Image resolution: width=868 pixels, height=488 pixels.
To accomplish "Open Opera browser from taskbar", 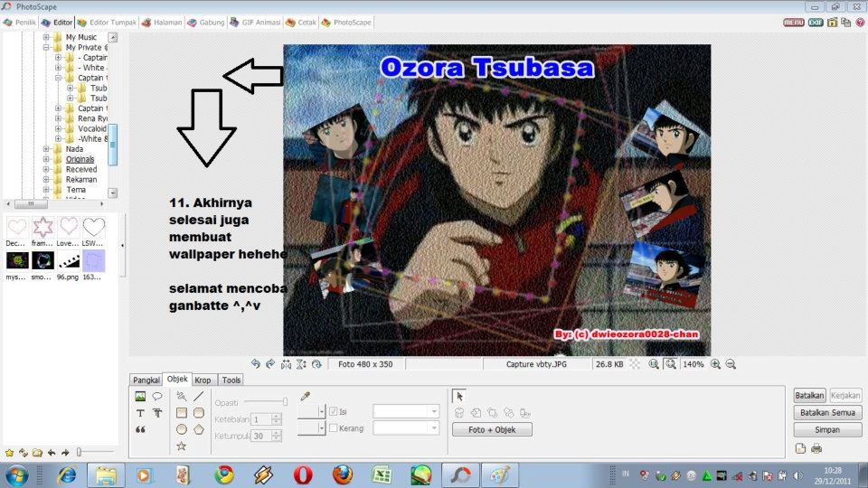I will (x=303, y=475).
